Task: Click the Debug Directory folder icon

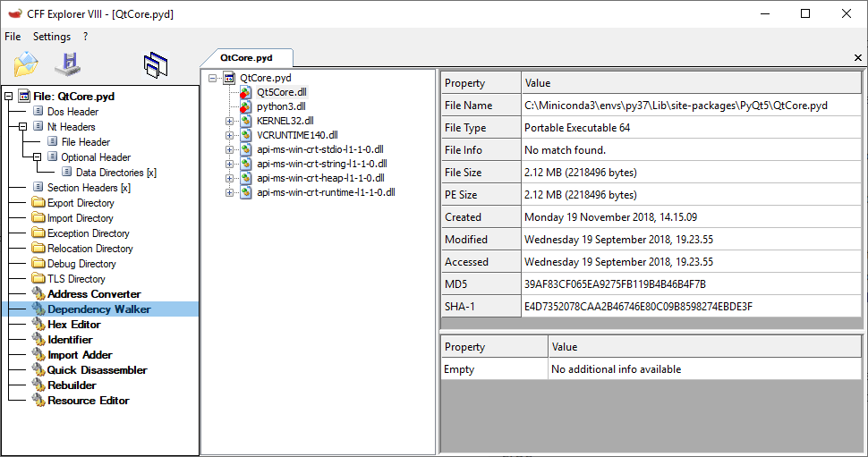Action: coord(38,264)
